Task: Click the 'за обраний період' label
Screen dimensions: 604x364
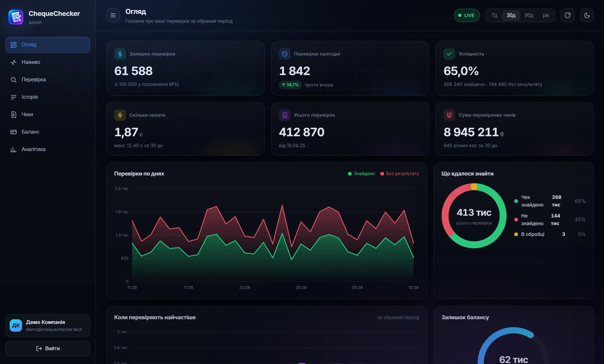Action: click(x=398, y=317)
